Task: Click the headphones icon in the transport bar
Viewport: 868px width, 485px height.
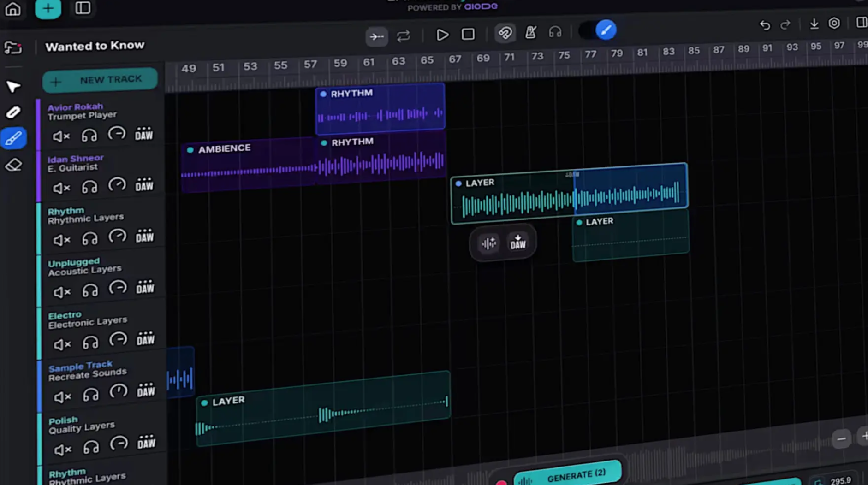Action: tap(555, 32)
